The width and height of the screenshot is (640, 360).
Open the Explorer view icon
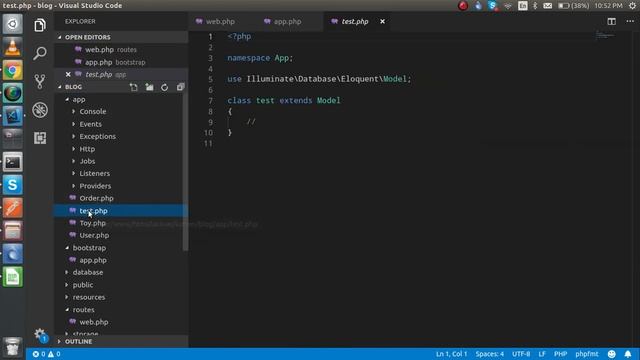tap(40, 25)
